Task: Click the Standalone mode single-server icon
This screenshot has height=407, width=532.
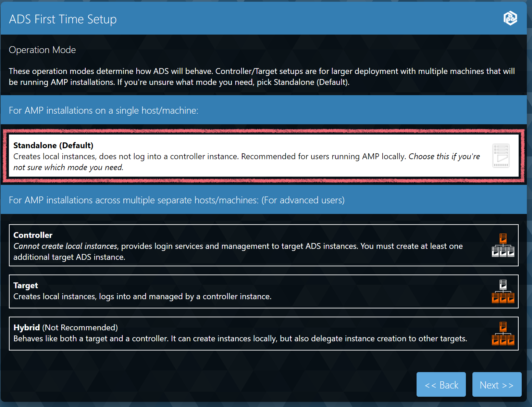Action: pos(501,156)
